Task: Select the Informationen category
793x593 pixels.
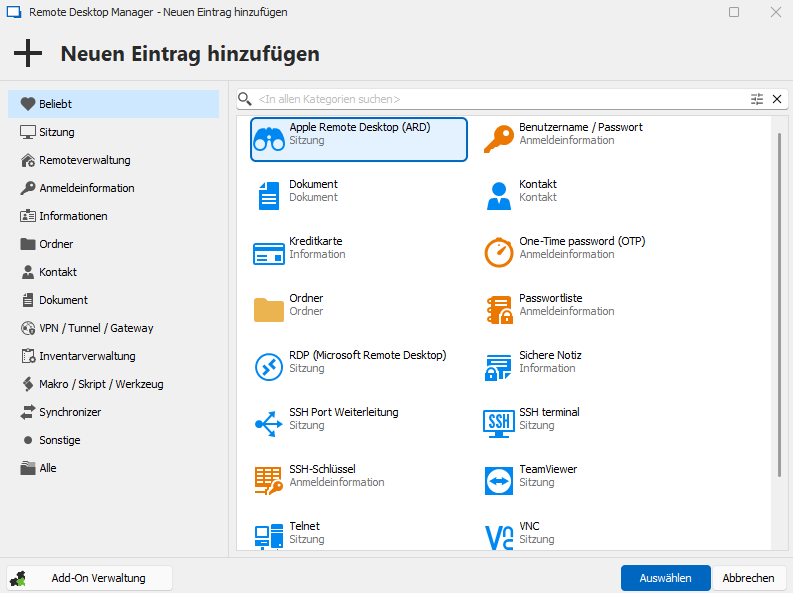Action: pos(113,216)
